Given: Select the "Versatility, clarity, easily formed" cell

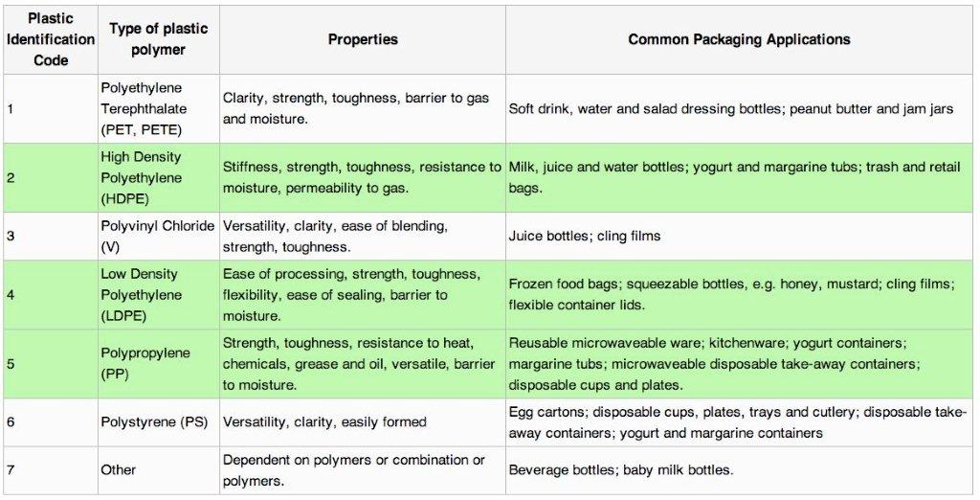Looking at the screenshot, I should pyautogui.click(x=324, y=422).
